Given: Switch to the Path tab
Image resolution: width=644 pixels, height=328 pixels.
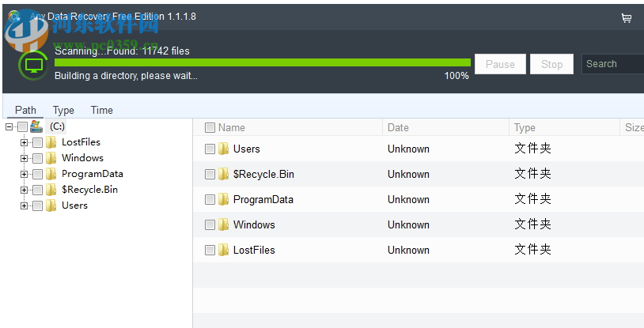Looking at the screenshot, I should (25, 110).
